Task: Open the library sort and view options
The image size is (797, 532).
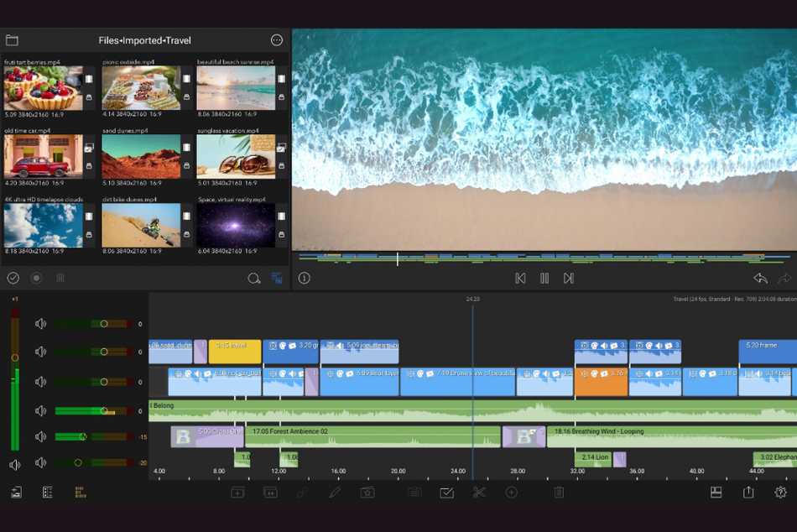Action: pyautogui.click(x=277, y=279)
